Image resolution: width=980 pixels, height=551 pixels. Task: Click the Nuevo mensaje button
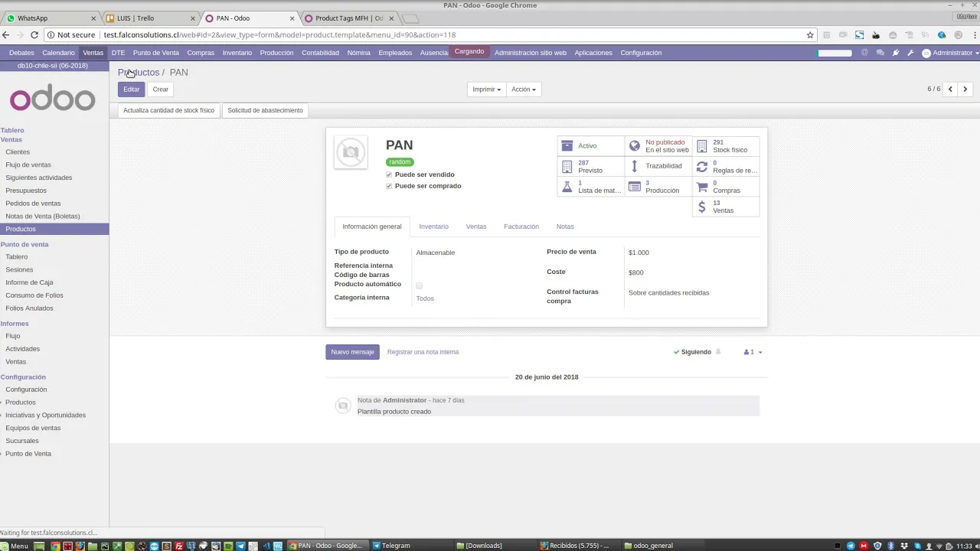point(352,352)
